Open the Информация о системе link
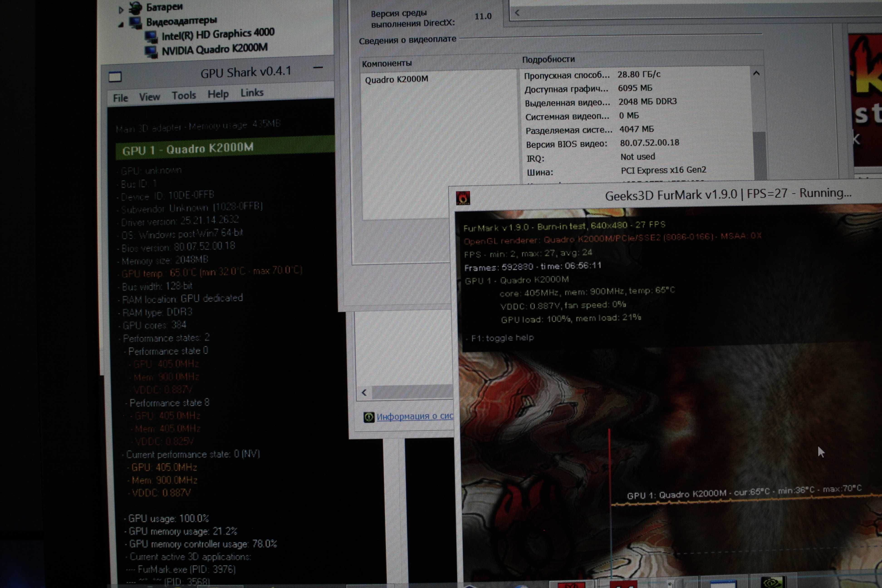Viewport: 882px width, 588px height. click(415, 416)
